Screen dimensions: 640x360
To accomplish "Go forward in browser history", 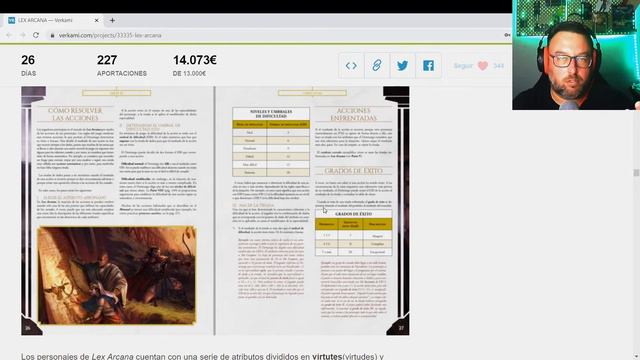I will pos(23,36).
